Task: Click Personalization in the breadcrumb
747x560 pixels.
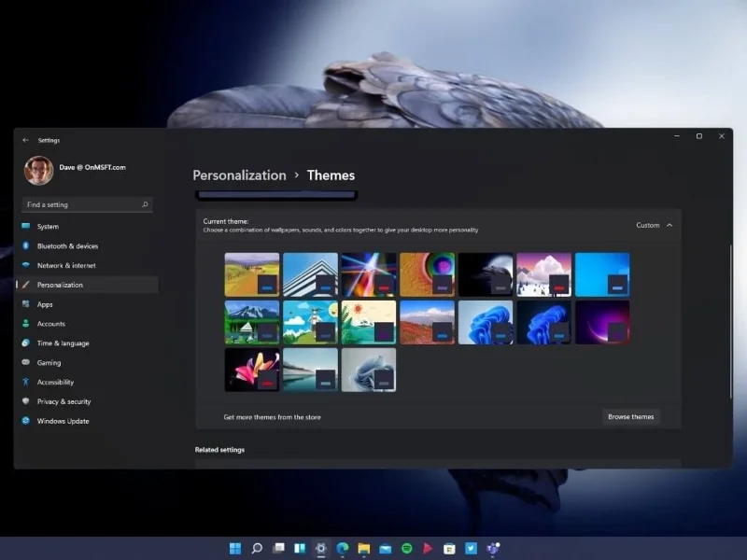Action: [x=239, y=175]
